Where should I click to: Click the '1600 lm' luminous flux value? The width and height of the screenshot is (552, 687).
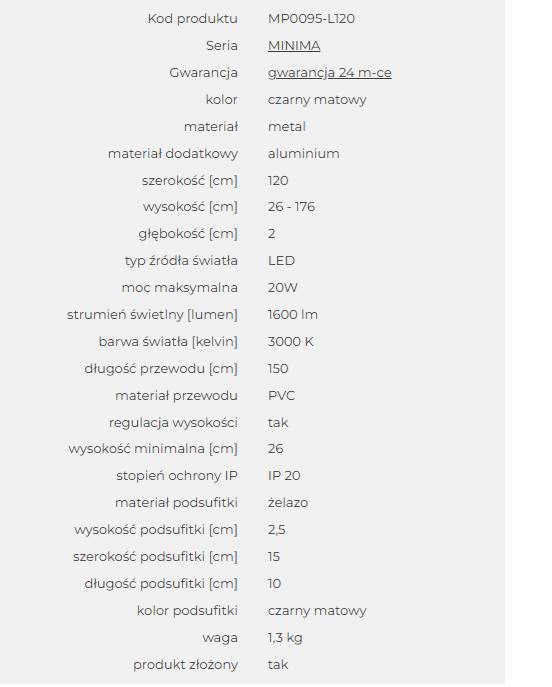293,315
